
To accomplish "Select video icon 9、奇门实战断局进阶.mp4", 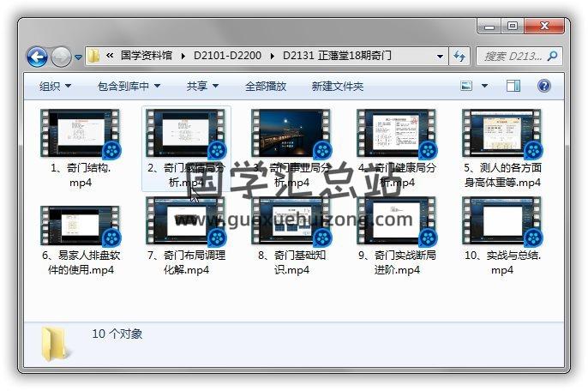I will coord(397,221).
